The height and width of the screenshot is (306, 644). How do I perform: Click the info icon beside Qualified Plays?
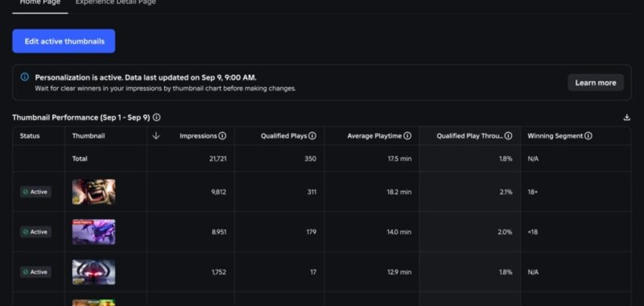click(312, 136)
